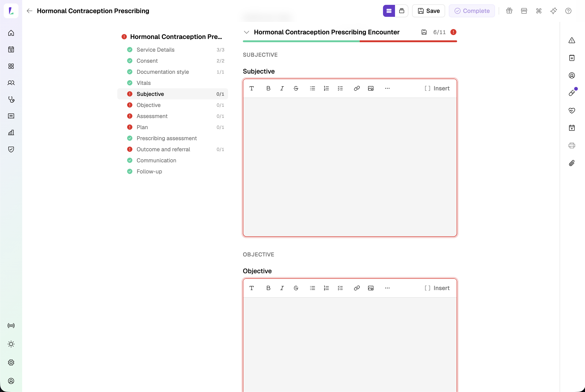Click the Save button
This screenshot has width=585, height=392.
pos(428,11)
